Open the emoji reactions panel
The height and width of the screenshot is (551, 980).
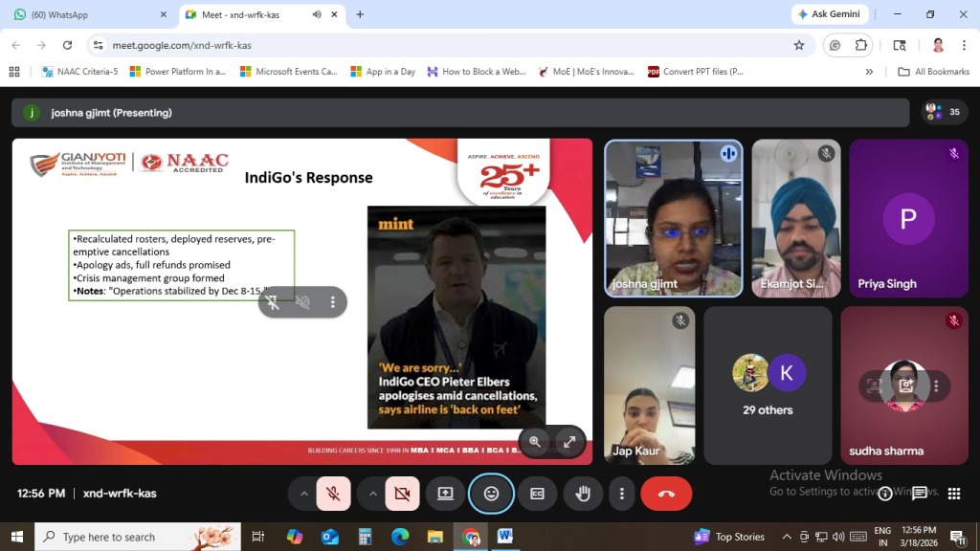491,494
